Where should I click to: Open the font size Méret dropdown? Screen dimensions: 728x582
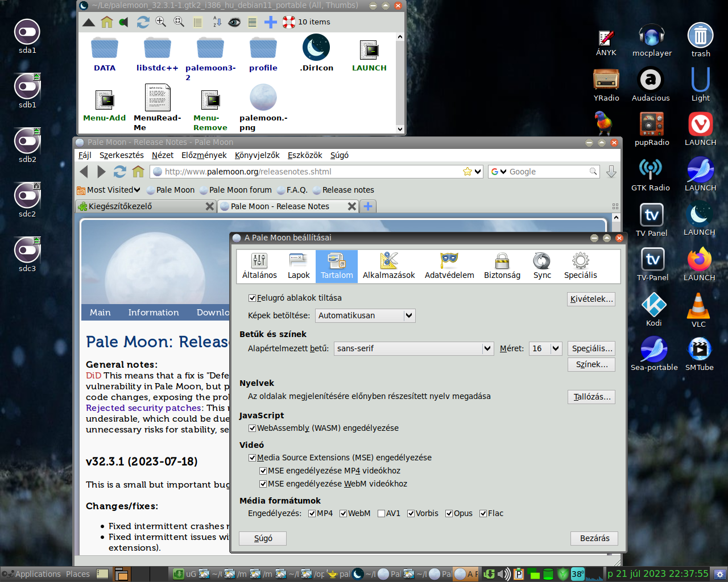[x=545, y=348]
